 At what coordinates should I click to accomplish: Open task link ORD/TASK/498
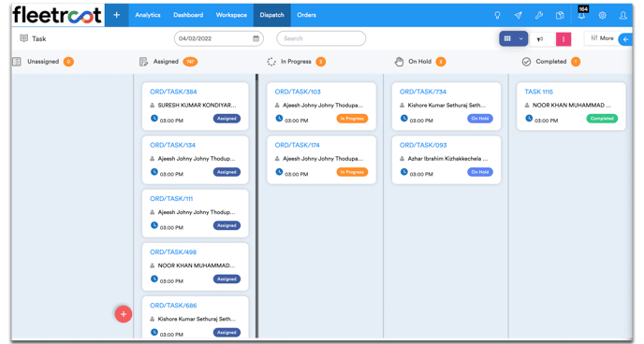[173, 252]
